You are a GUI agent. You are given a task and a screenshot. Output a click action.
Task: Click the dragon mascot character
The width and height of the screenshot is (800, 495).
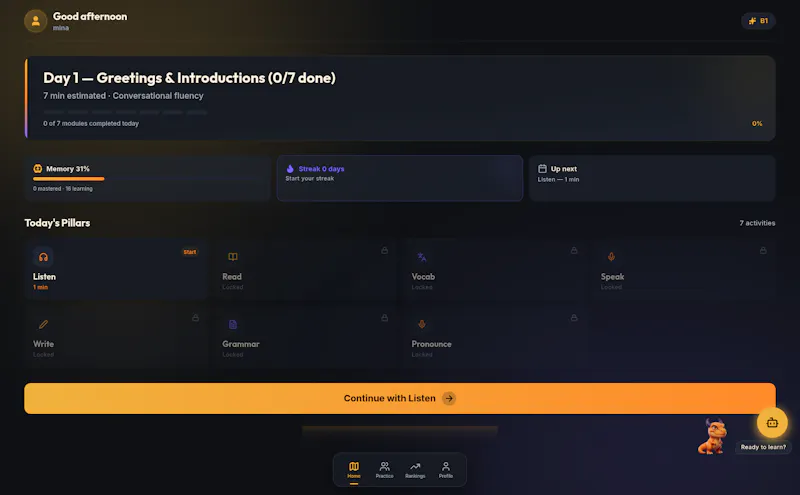[x=713, y=436]
